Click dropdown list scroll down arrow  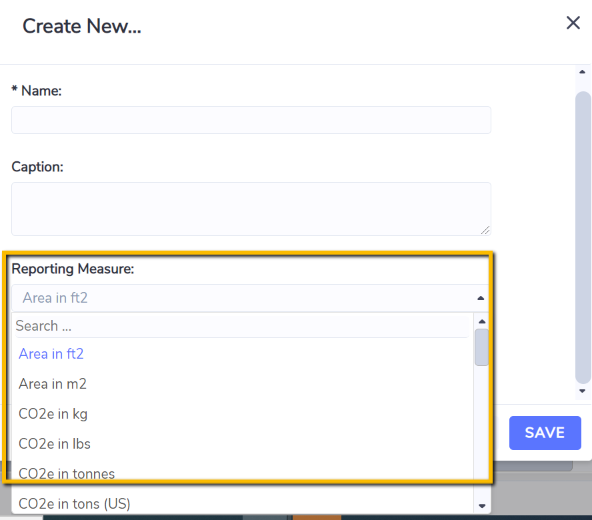(x=482, y=506)
